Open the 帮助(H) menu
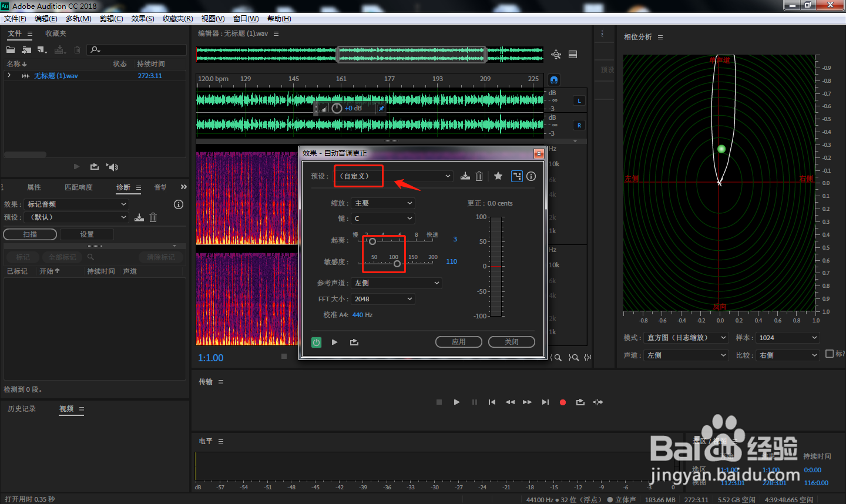This screenshot has width=846, height=504. coord(279,19)
